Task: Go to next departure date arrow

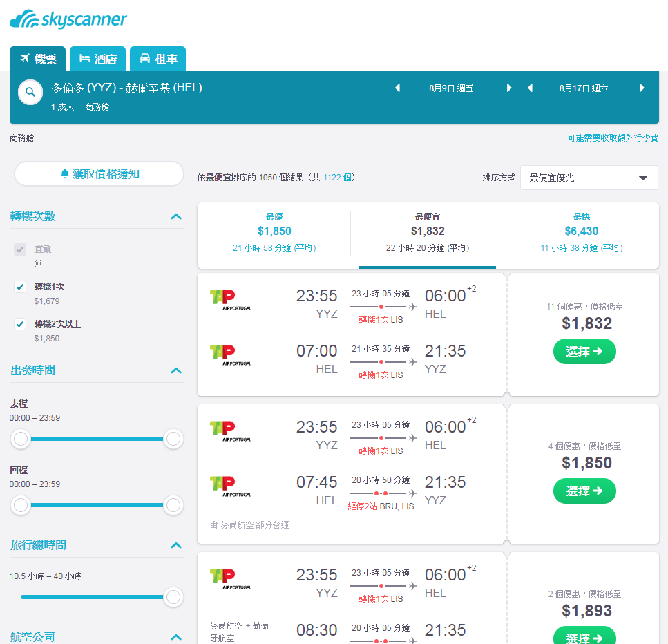Action: point(508,88)
